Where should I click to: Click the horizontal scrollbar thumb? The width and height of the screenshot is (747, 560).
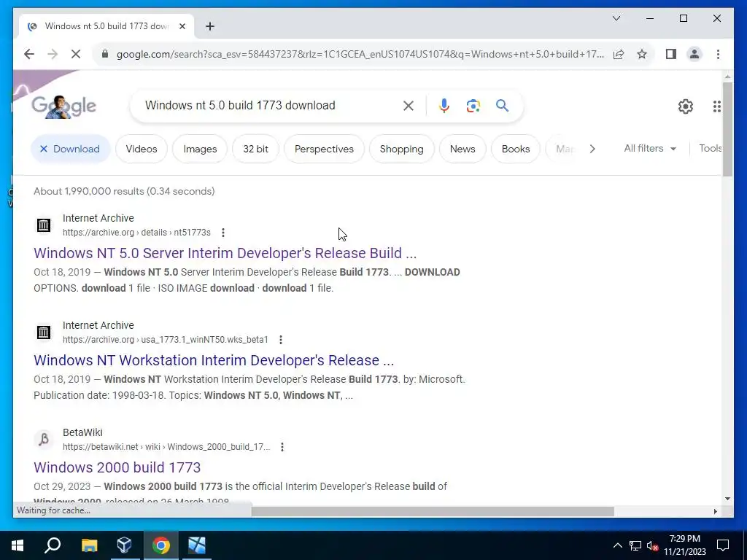pyautogui.click(x=433, y=511)
